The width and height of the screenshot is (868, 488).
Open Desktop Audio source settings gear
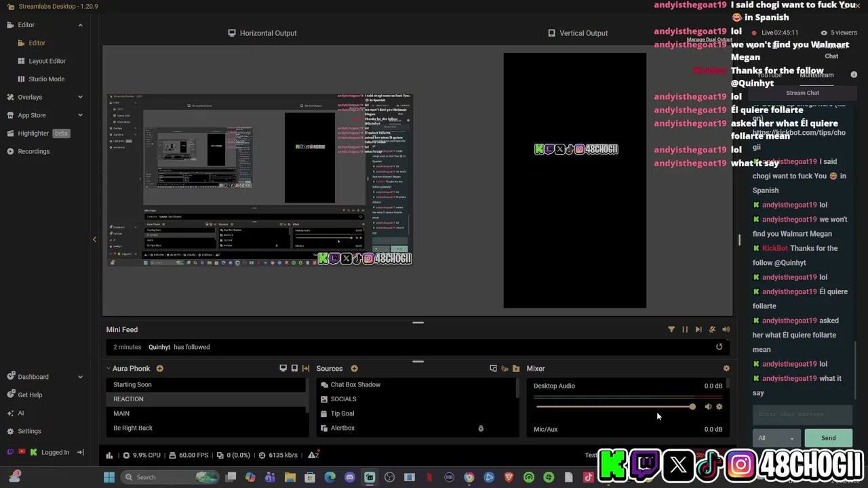pyautogui.click(x=719, y=407)
